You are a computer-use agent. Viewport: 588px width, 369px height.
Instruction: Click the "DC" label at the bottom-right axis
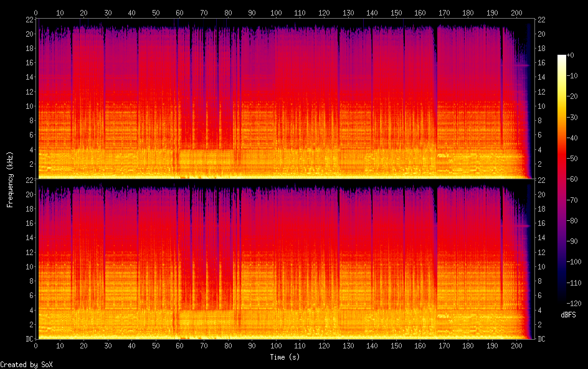pyautogui.click(x=541, y=339)
